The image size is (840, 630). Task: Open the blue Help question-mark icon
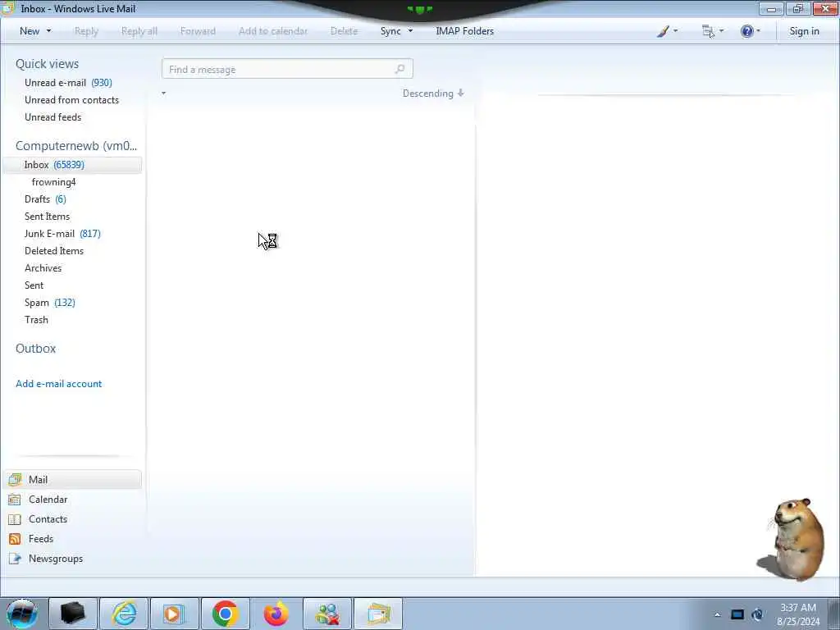[x=746, y=31]
